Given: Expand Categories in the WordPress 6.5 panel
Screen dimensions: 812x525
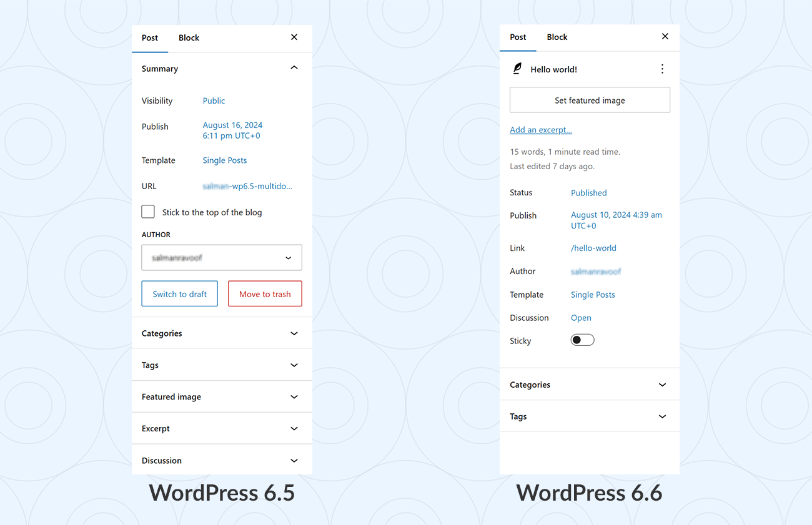Looking at the screenshot, I should [x=222, y=333].
